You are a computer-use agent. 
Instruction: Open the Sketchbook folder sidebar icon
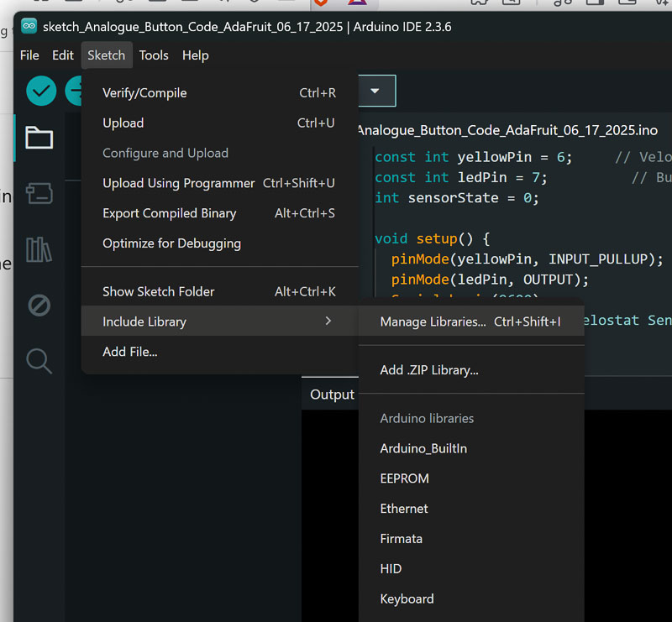39,138
